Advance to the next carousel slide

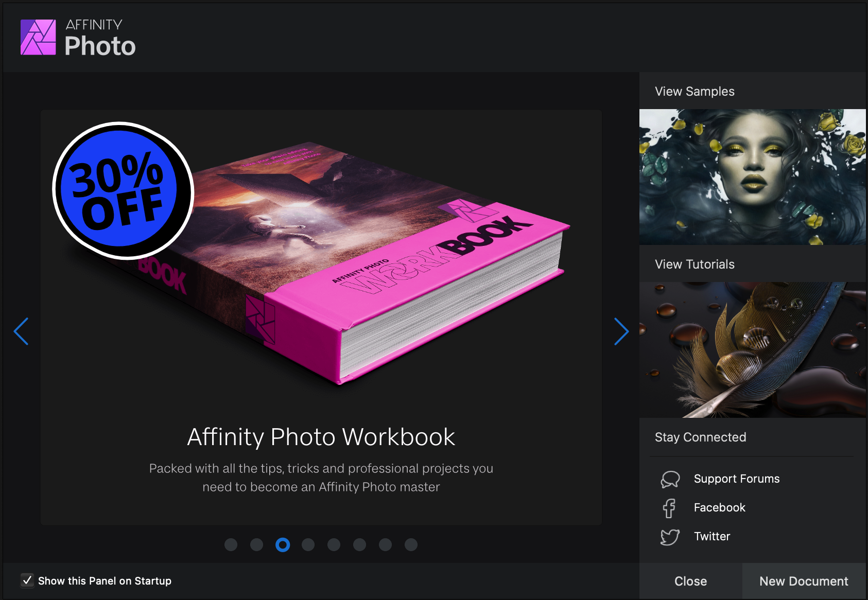pyautogui.click(x=621, y=331)
